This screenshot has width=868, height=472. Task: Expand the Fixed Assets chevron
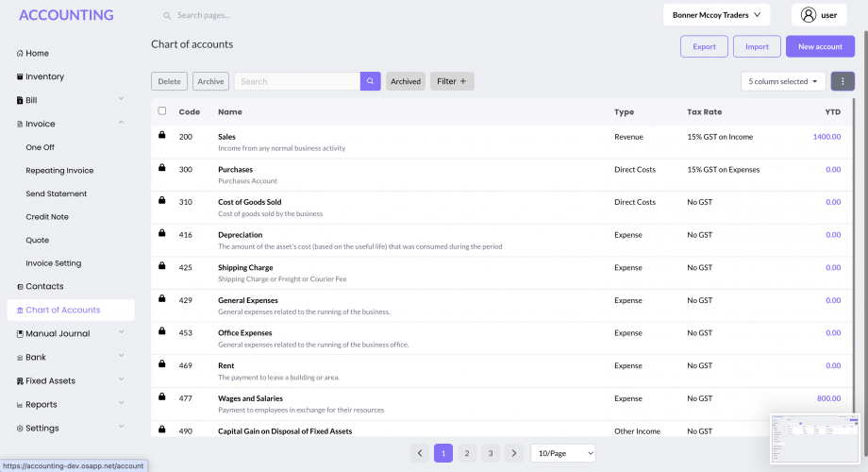click(121, 379)
